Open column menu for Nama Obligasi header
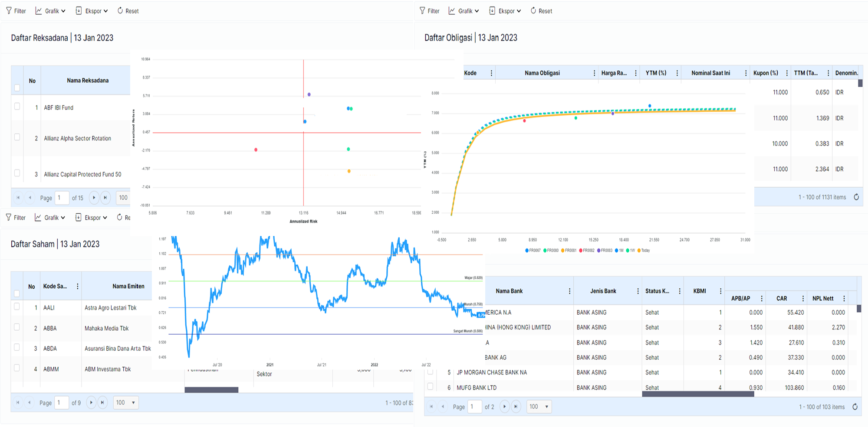This screenshot has height=427, width=868. point(594,73)
